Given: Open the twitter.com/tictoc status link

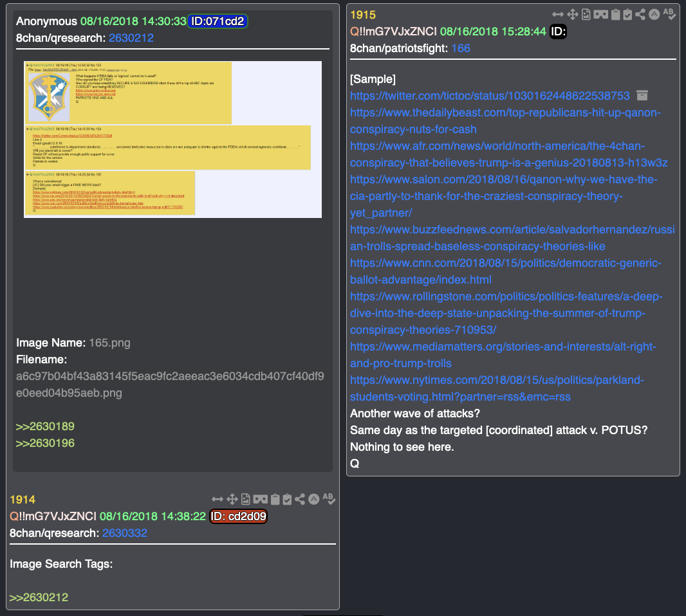Looking at the screenshot, I should click(x=490, y=96).
